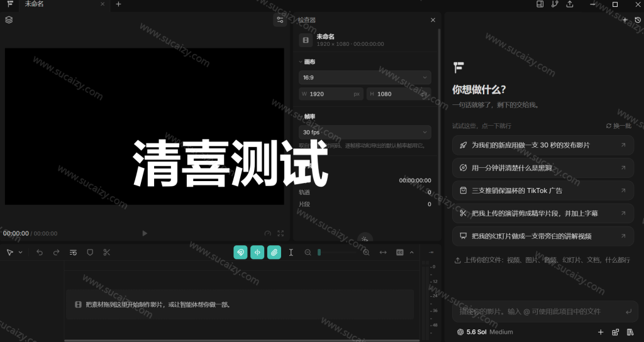Undo the last action
Viewport: 644px width, 342px height.
[40, 253]
